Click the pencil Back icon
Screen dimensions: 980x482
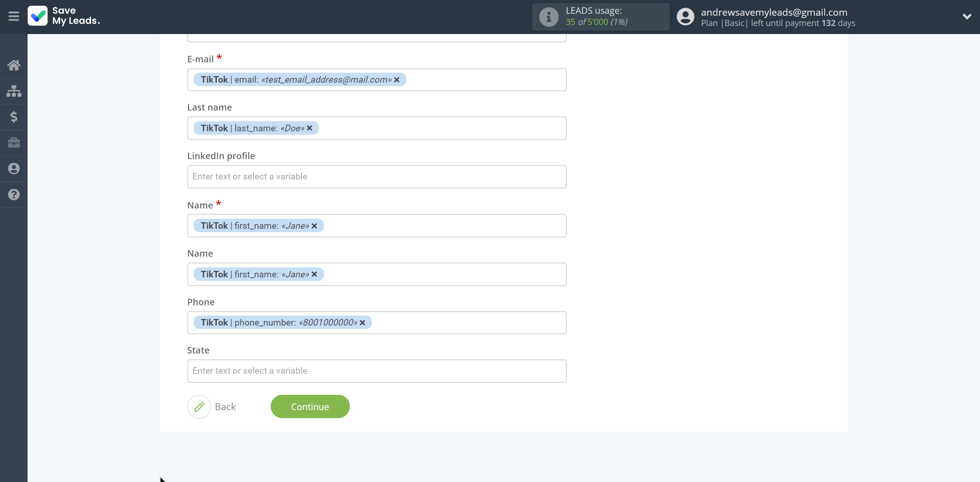tap(199, 407)
